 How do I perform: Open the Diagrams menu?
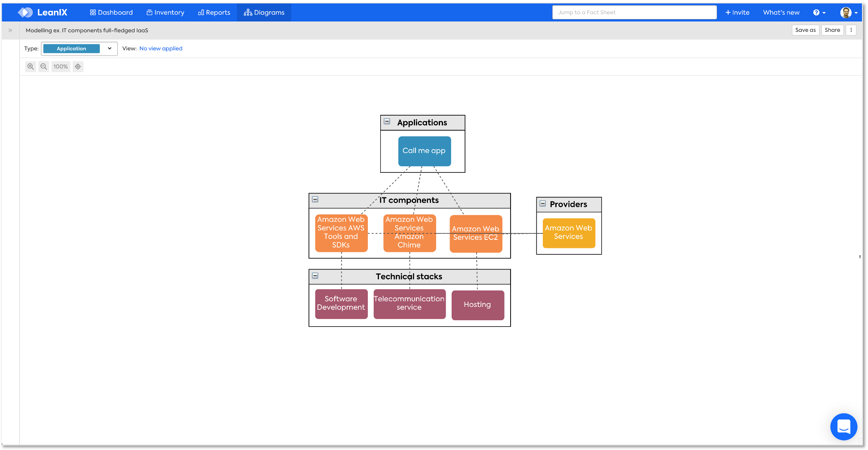click(x=264, y=12)
